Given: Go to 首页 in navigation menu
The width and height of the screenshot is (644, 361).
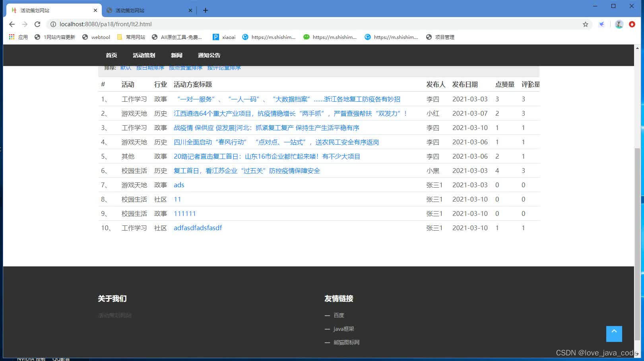Looking at the screenshot, I should pos(111,55).
